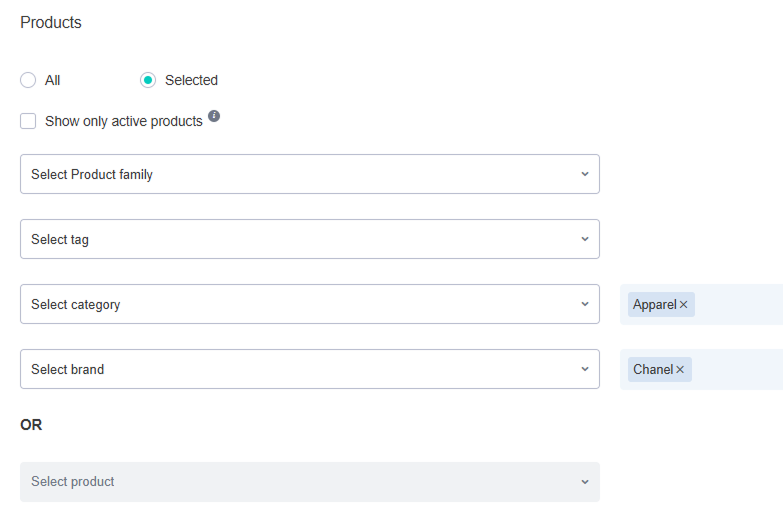Open the Select category dropdown

pyautogui.click(x=300, y=304)
